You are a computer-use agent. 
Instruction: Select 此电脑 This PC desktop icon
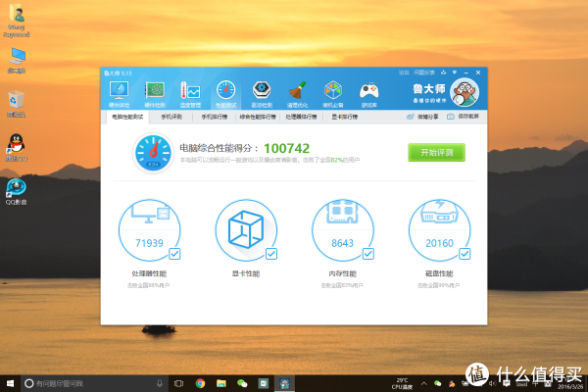[x=17, y=61]
